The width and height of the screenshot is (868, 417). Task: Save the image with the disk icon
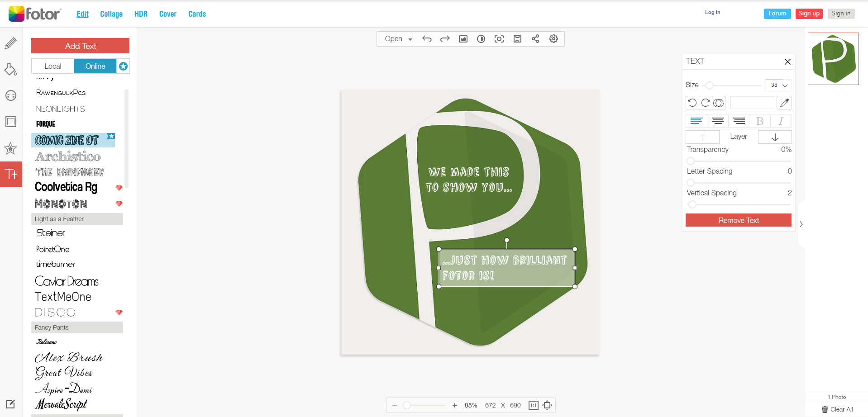pyautogui.click(x=517, y=39)
